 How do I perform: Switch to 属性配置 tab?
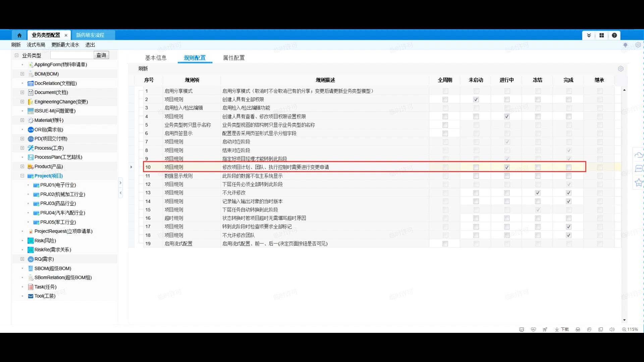234,58
